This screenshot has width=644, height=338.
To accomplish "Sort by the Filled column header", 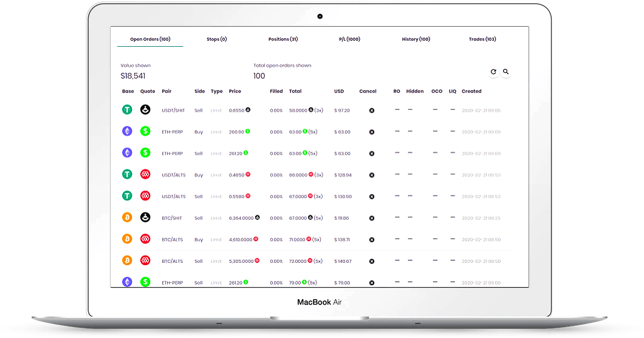I will (x=276, y=92).
